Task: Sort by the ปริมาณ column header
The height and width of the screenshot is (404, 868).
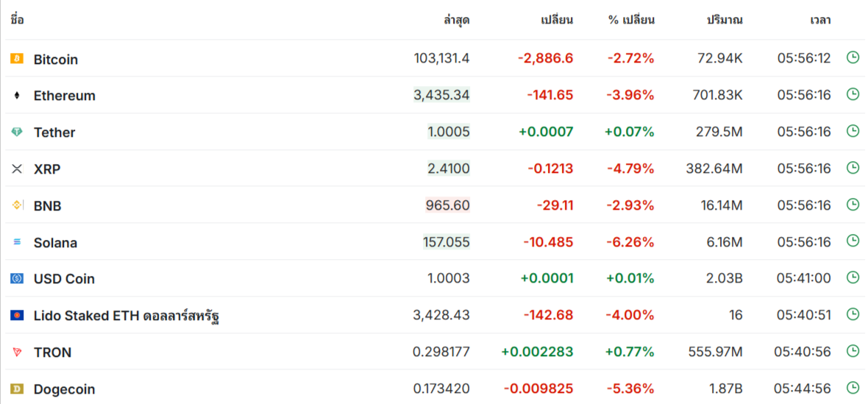Action: click(x=724, y=20)
